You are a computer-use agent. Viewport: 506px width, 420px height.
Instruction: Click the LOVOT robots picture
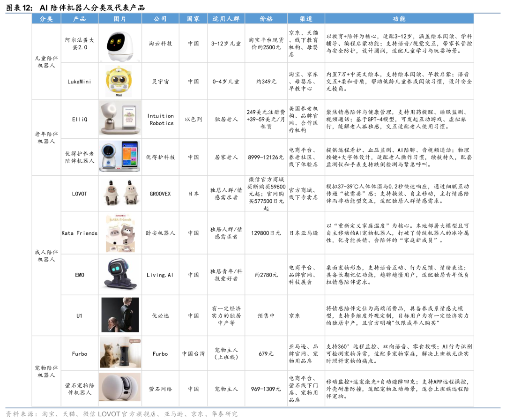click(x=120, y=193)
